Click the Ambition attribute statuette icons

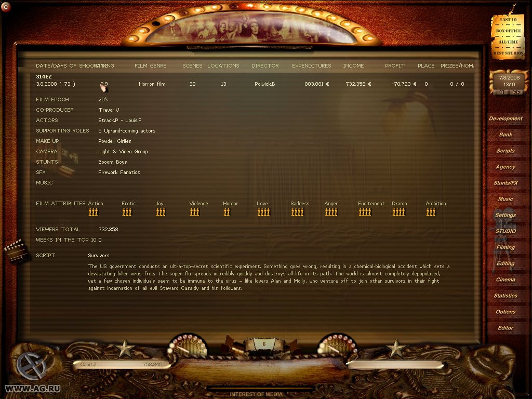431,212
